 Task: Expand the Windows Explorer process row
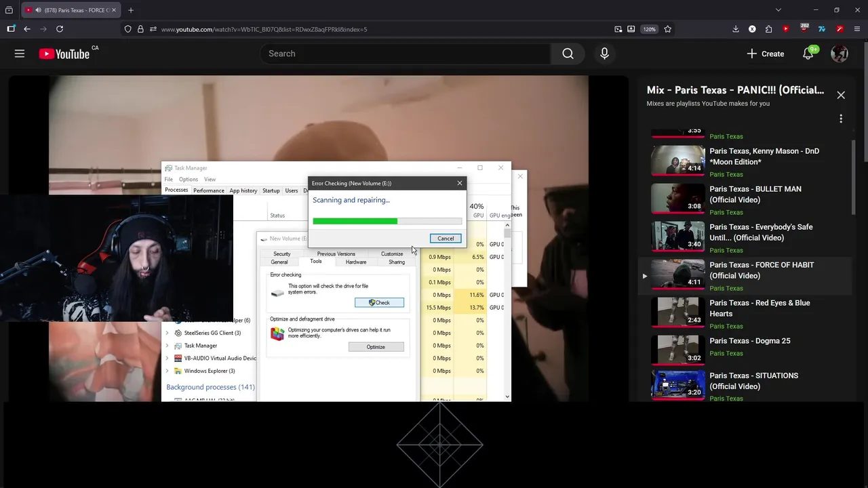[167, 371]
